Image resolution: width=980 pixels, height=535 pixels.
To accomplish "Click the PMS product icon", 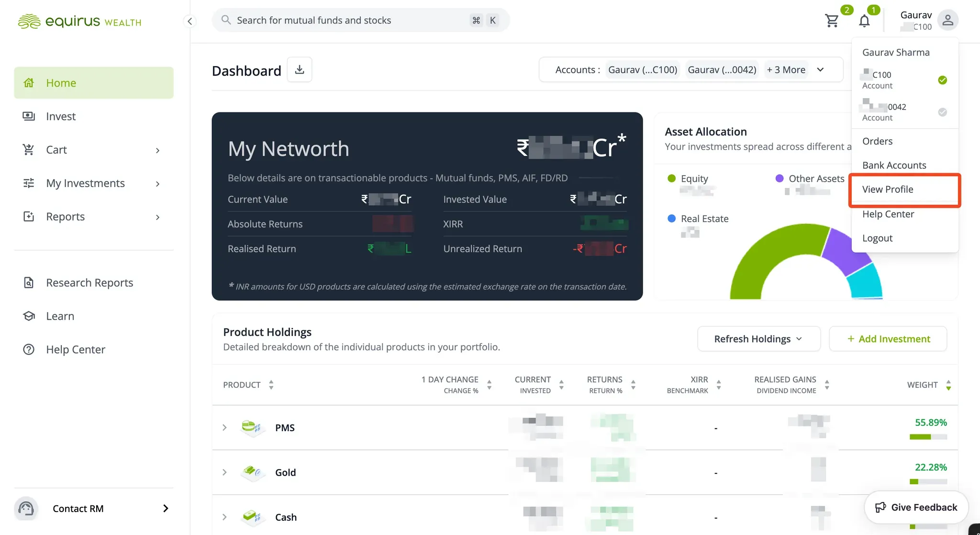I will [x=252, y=427].
